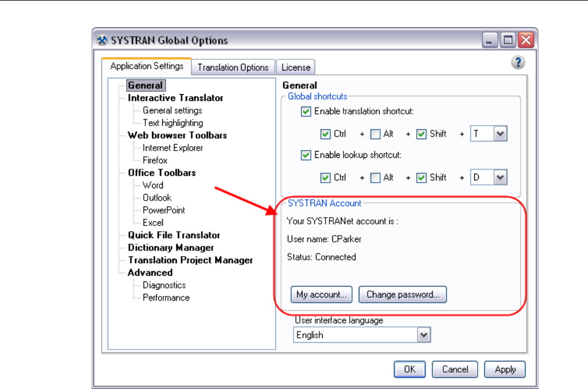Switch to Translation Options tab
588x389 pixels.
233,67
